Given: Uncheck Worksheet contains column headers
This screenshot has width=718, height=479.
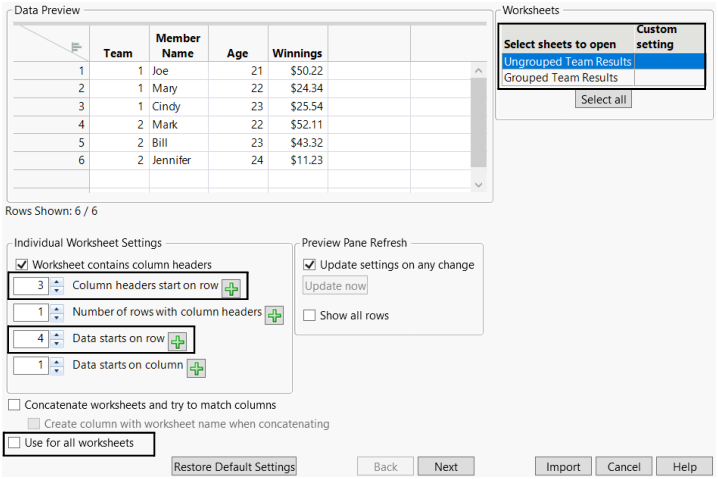Looking at the screenshot, I should pyautogui.click(x=21, y=265).
